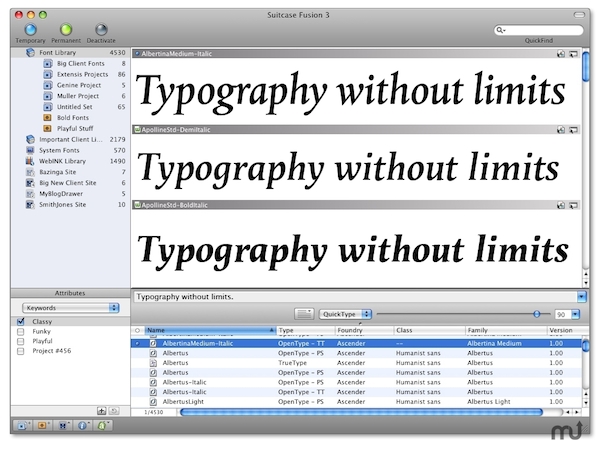The height and width of the screenshot is (457, 600).
Task: Sort by the Foundry column header
Action: pos(364,330)
